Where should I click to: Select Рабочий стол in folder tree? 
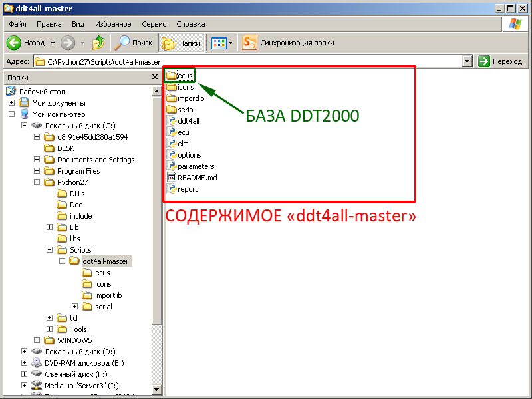pos(36,92)
